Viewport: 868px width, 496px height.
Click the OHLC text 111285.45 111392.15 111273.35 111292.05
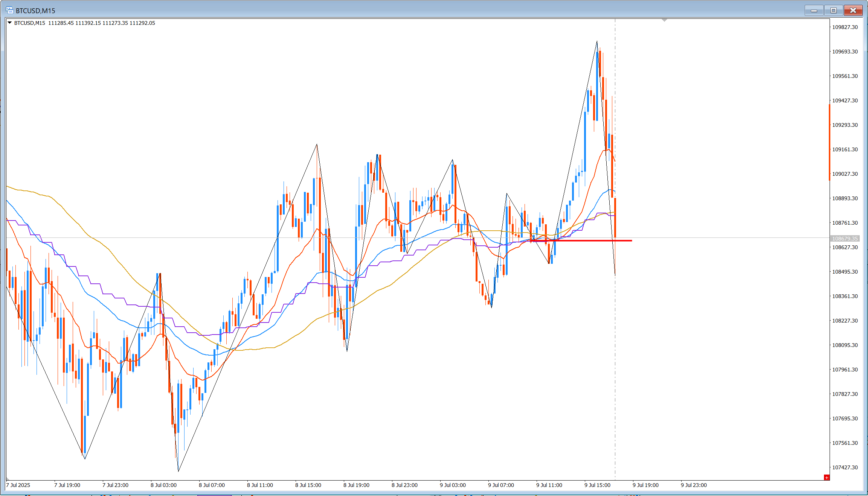[x=102, y=23]
